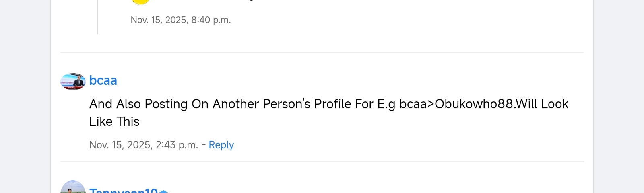Image resolution: width=644 pixels, height=193 pixels.
Task: Reply to bcaa's comment
Action: 221,145
